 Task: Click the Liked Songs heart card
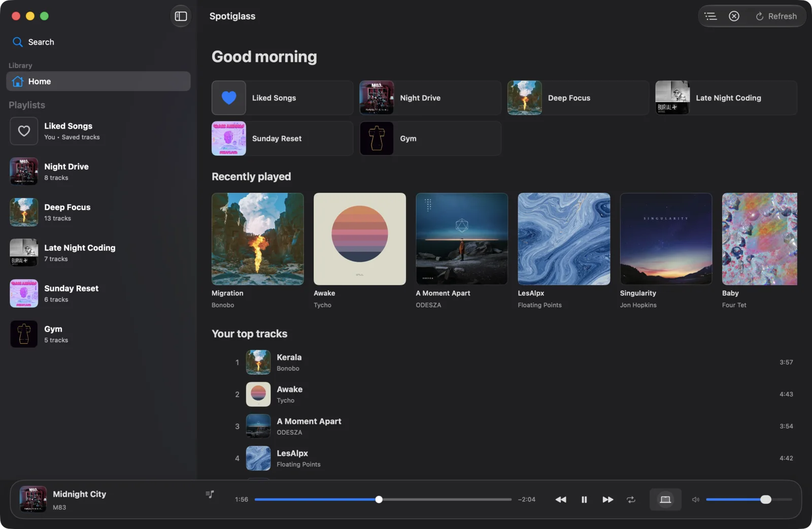(282, 98)
